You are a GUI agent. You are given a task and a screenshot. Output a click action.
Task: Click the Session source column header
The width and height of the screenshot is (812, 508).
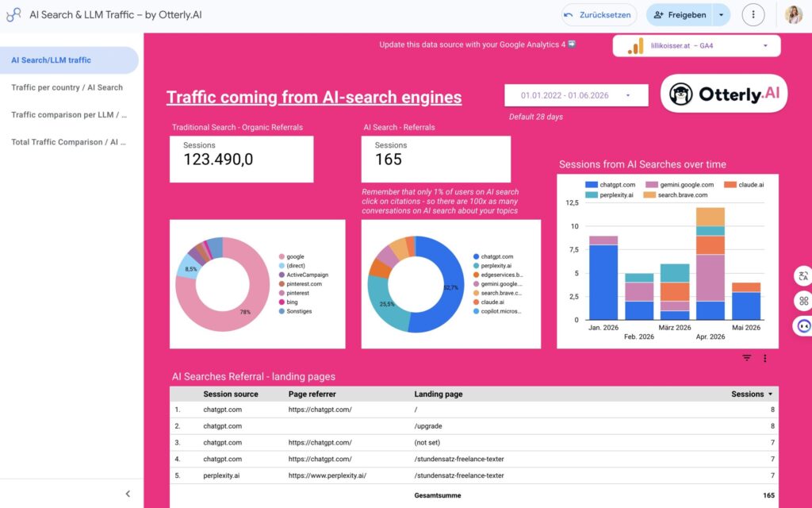pos(231,394)
